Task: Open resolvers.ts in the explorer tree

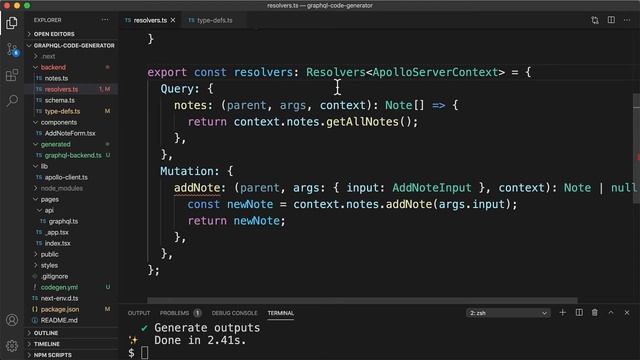Action: pyautogui.click(x=61, y=89)
